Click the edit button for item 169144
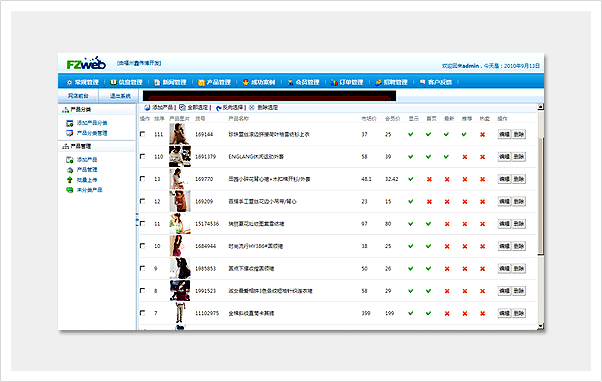602x382 pixels. (504, 134)
